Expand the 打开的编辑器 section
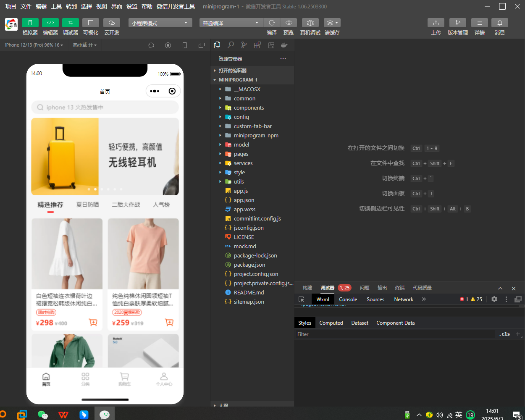The height and width of the screenshot is (420, 525). coord(252,71)
